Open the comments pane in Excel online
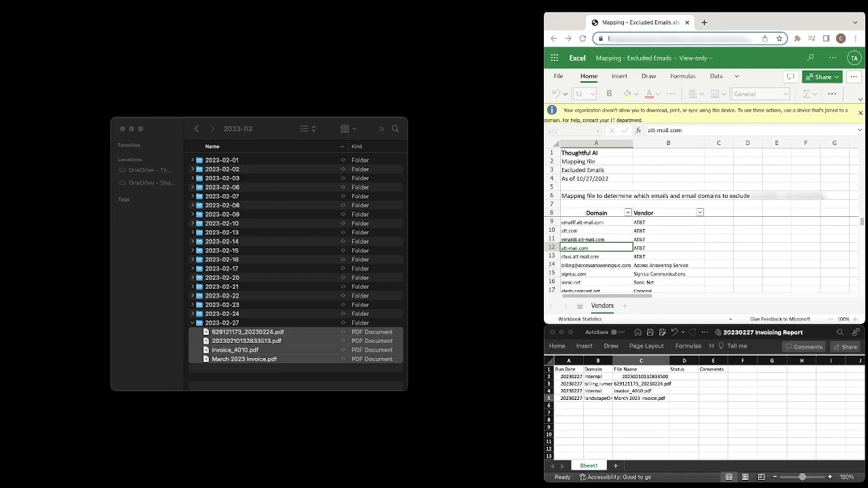Viewport: 868px width, 488px height. (790, 77)
